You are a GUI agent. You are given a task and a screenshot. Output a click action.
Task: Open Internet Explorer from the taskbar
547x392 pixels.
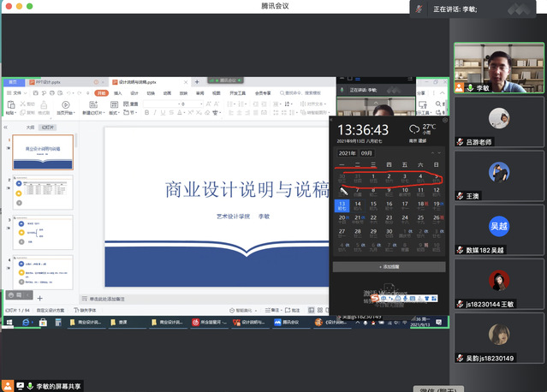click(26, 323)
